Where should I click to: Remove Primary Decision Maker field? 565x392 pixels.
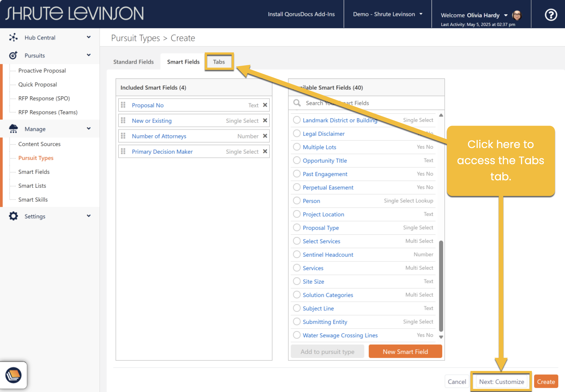[265, 152]
